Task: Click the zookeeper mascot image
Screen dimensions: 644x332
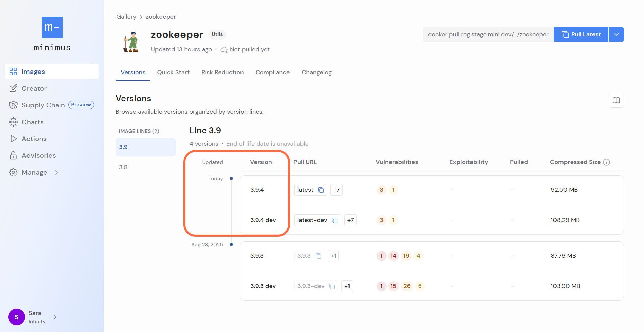Action: pos(131,42)
